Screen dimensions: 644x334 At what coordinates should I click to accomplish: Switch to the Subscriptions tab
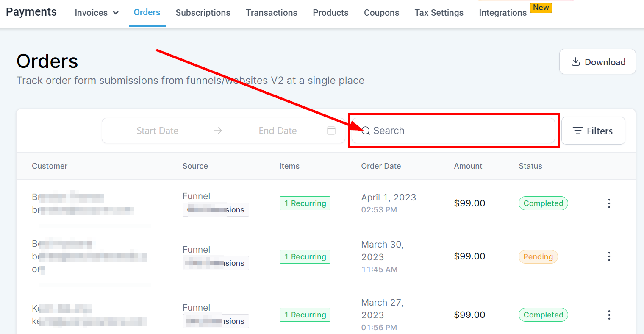click(x=203, y=13)
